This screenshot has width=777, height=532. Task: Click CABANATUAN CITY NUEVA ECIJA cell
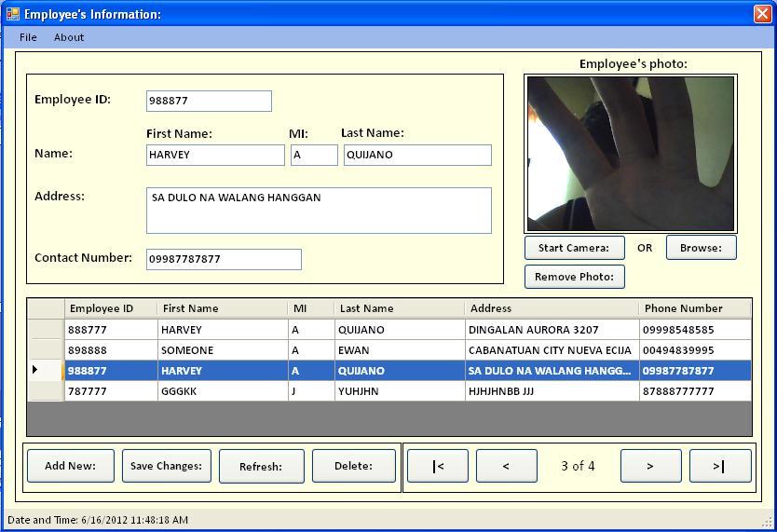(x=552, y=350)
